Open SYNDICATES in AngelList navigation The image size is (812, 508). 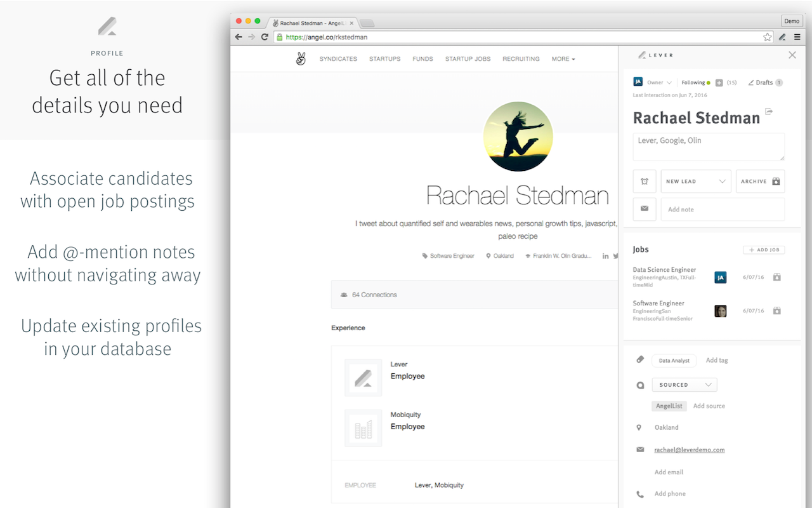coord(338,59)
